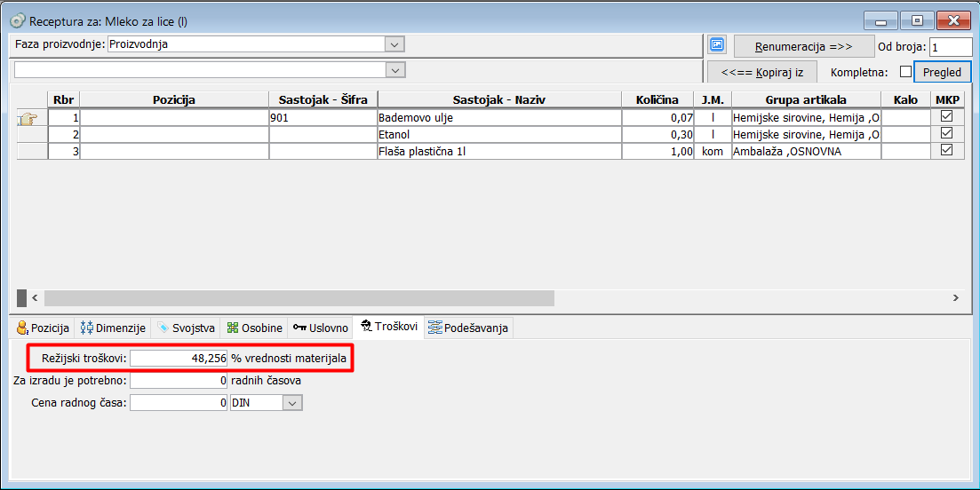Click the Rbr cell with number 3
This screenshot has height=490, width=980.
(x=64, y=151)
